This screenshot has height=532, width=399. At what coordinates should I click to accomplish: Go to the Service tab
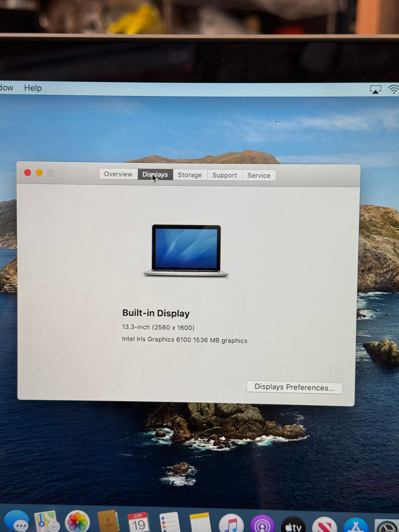[x=259, y=175]
